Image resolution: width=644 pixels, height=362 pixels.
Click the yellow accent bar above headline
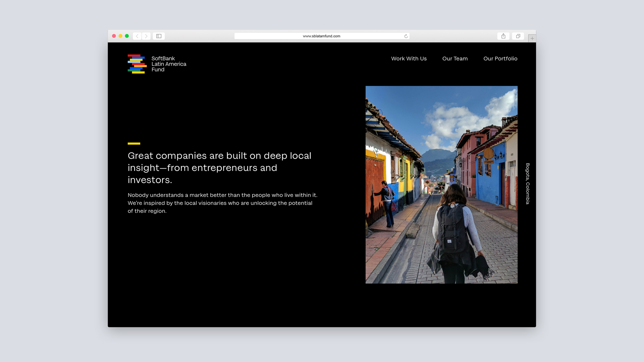coord(134,143)
